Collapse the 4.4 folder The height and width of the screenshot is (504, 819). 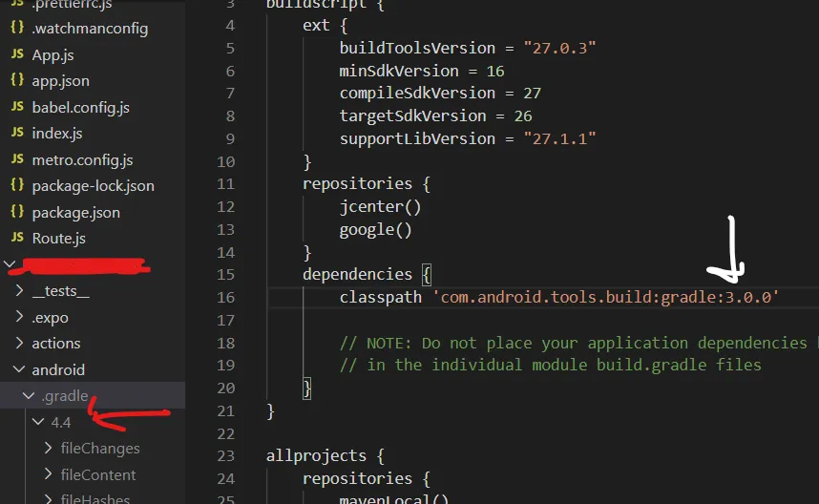pos(38,422)
